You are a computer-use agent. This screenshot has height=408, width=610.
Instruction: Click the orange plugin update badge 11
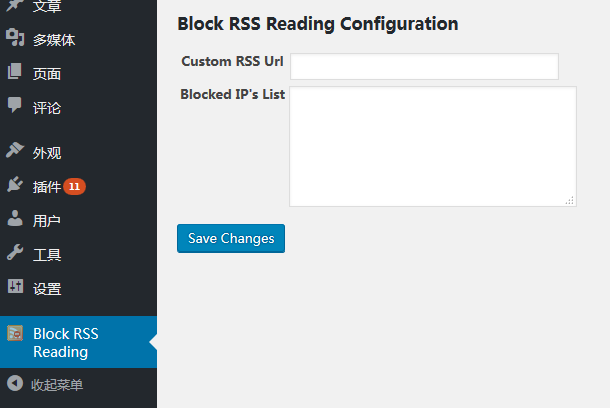pyautogui.click(x=74, y=187)
